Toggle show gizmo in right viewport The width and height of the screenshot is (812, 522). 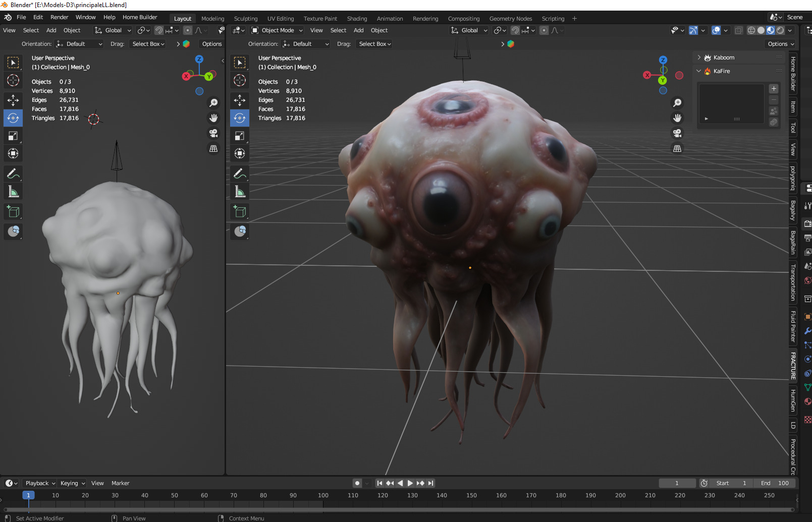[x=693, y=30]
